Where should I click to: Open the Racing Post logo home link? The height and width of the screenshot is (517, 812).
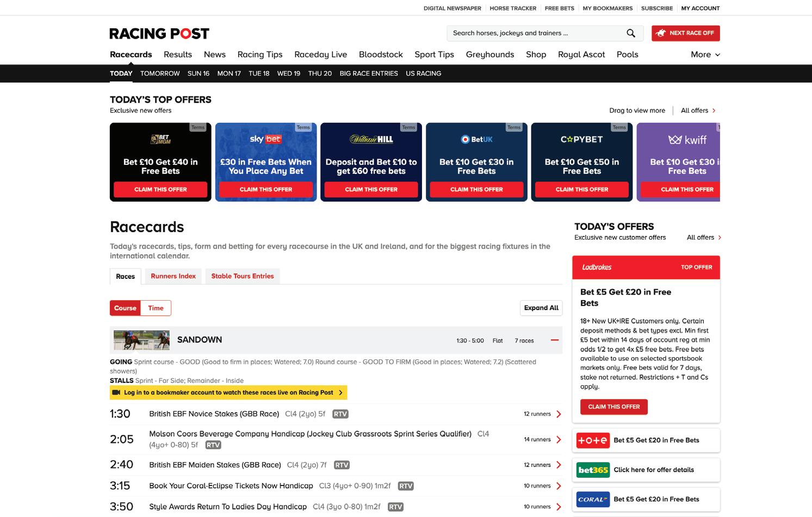click(x=159, y=34)
